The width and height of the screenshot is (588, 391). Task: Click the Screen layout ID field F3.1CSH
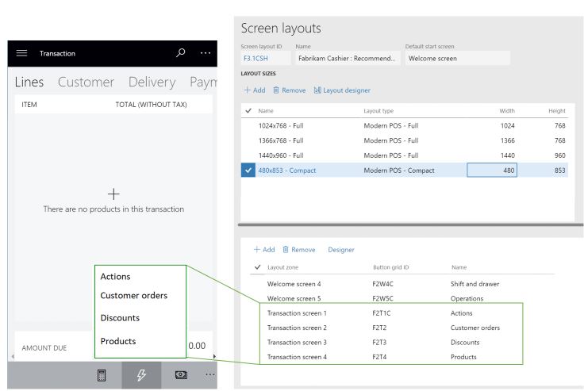[x=266, y=59]
